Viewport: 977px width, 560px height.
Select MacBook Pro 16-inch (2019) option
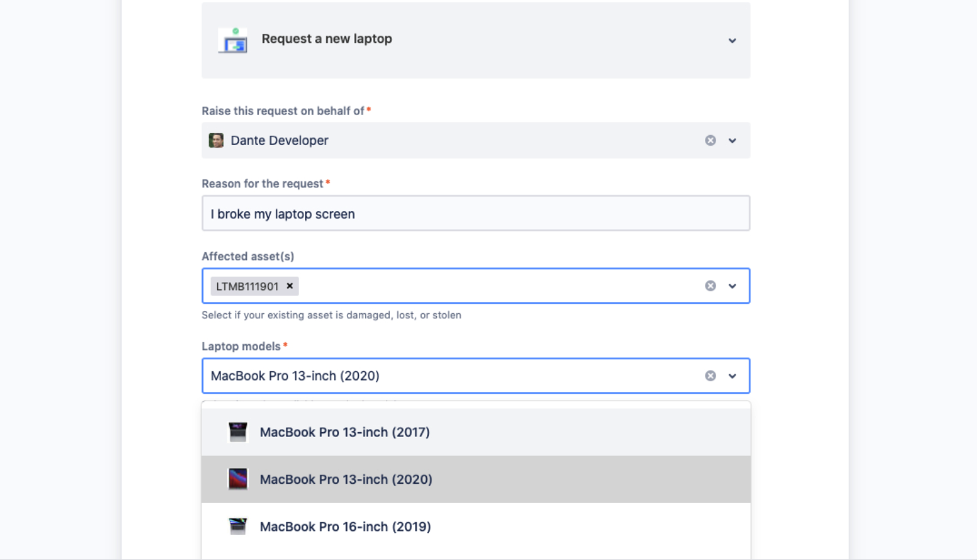(346, 526)
